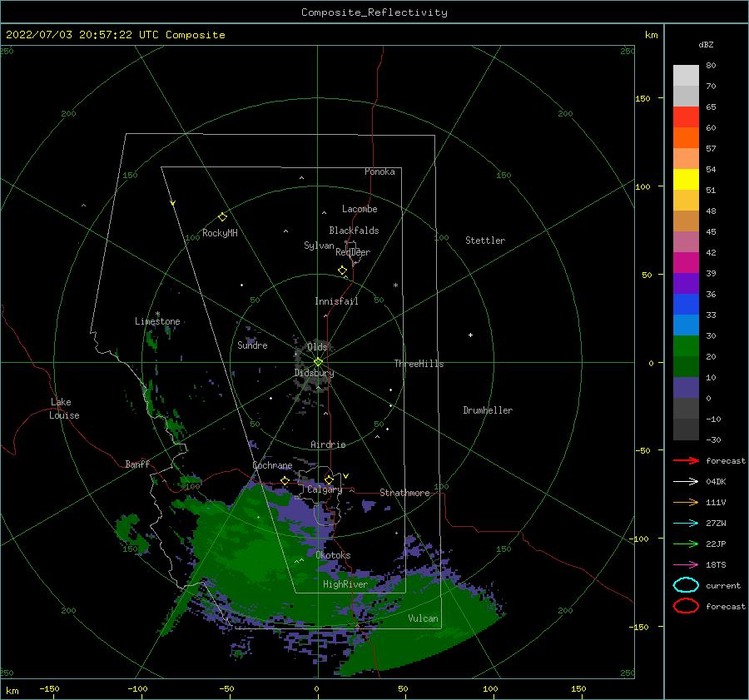This screenshot has height=700, width=749.
Task: Click the Innisfail city label
Action: [336, 301]
